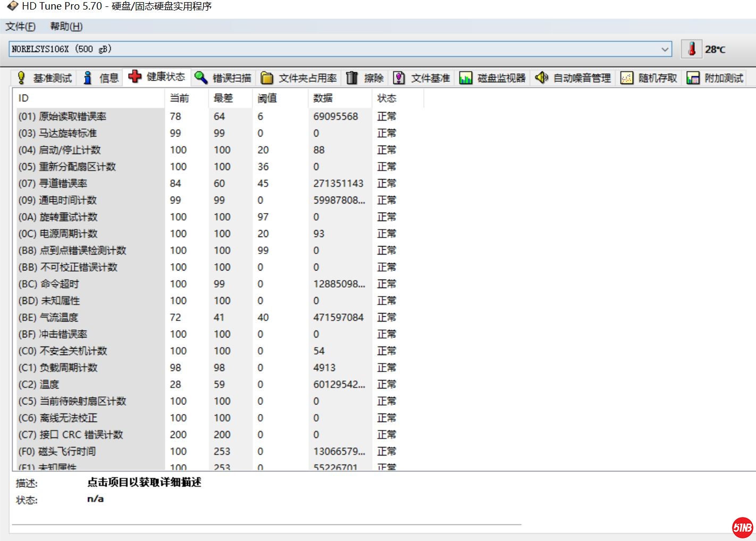Viewport: 756px width, 541px height.
Task: Click the light bulb icon for 基准测试
Action: tap(21, 78)
